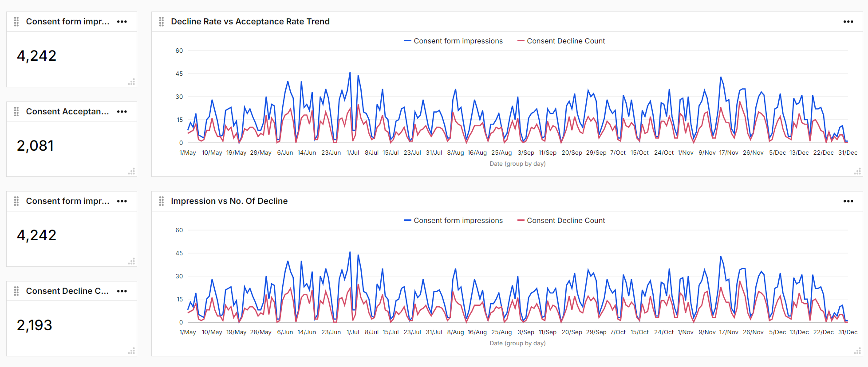Click the resize handle on the Consent Acceptance card
868x367 pixels.
coord(132,172)
